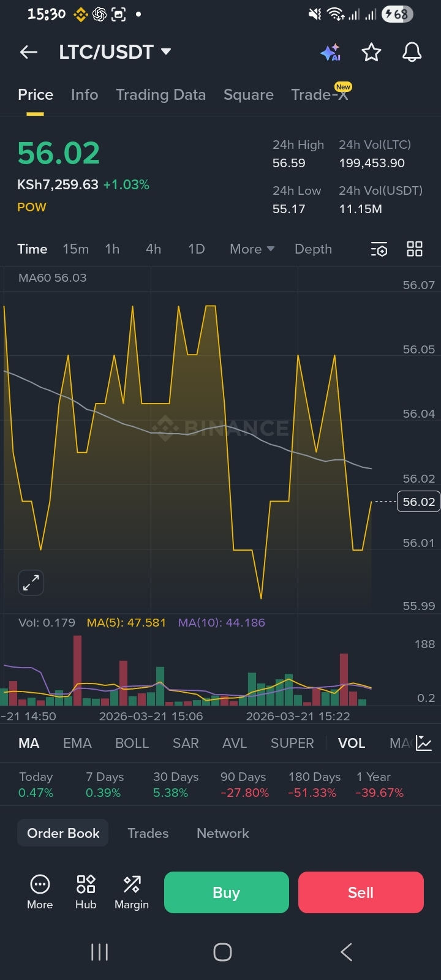Tap the back arrow icon
The height and width of the screenshot is (980, 441).
29,52
